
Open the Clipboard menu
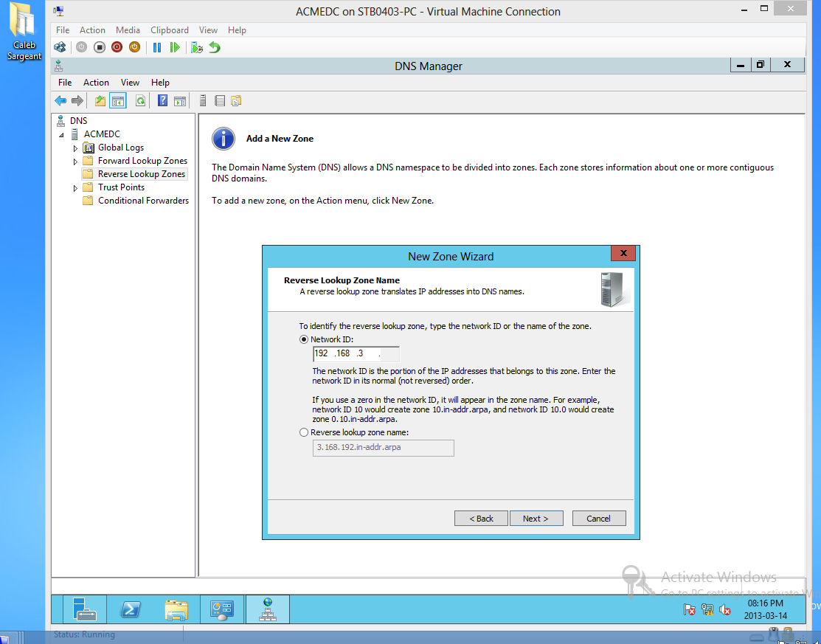tap(170, 30)
